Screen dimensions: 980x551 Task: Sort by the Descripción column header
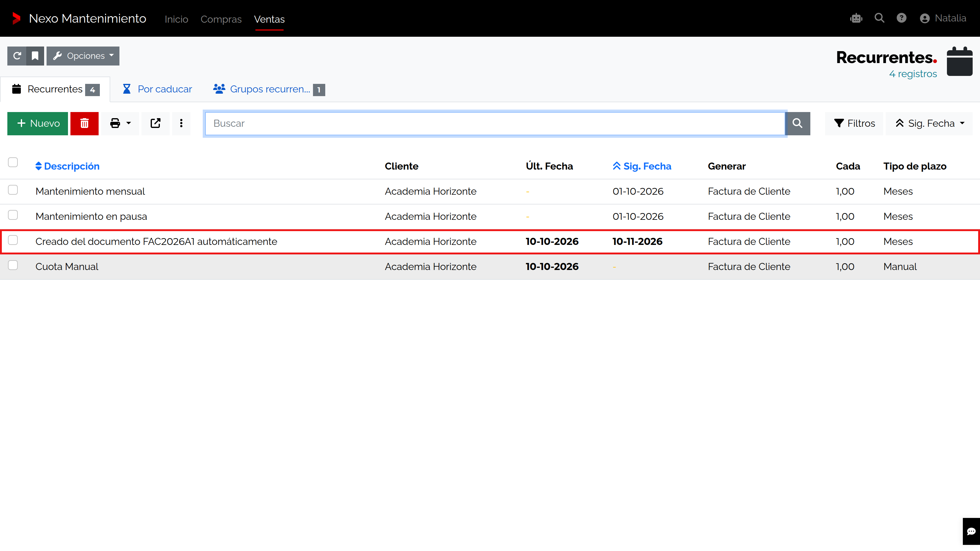pyautogui.click(x=67, y=166)
